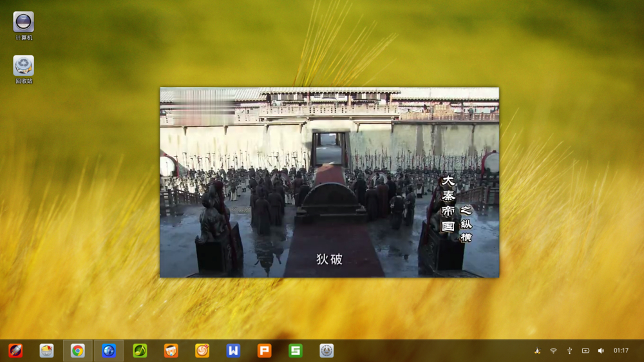Launch WPS Spreadsheets from the taskbar
The width and height of the screenshot is (644, 362).
pyautogui.click(x=296, y=350)
